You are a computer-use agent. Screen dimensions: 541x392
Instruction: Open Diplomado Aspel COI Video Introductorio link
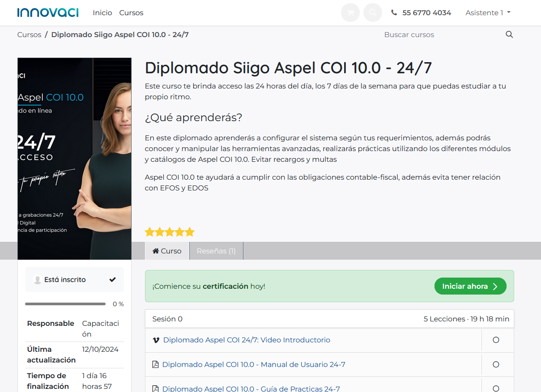(x=247, y=340)
